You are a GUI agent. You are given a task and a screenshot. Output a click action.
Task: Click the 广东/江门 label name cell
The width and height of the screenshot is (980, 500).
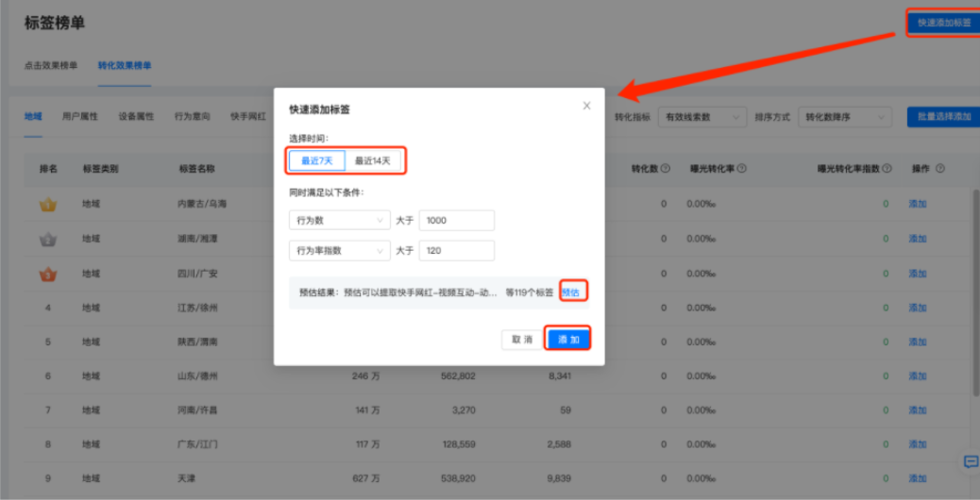click(x=198, y=445)
